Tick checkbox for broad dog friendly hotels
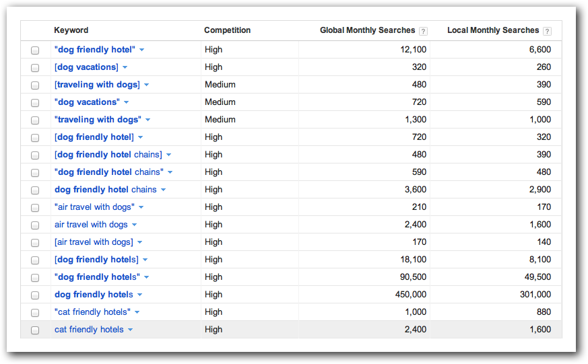 pos(35,295)
